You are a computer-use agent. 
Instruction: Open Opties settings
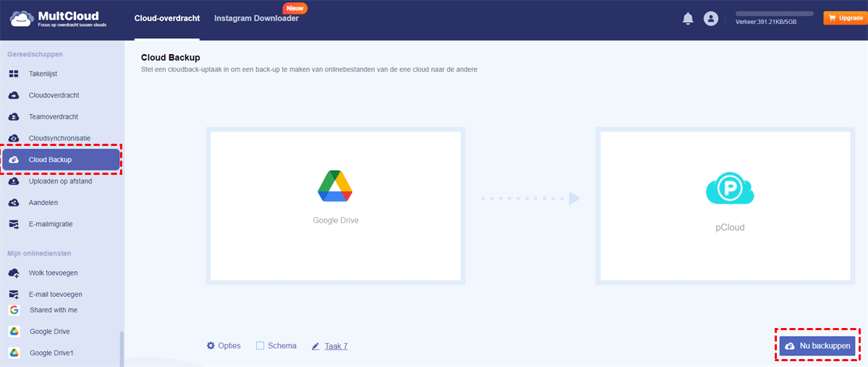(224, 346)
